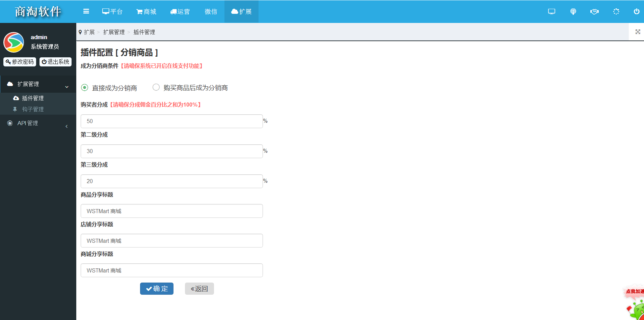Click the handshake icon in top-right toolbar
The width and height of the screenshot is (644, 320).
pos(594,11)
